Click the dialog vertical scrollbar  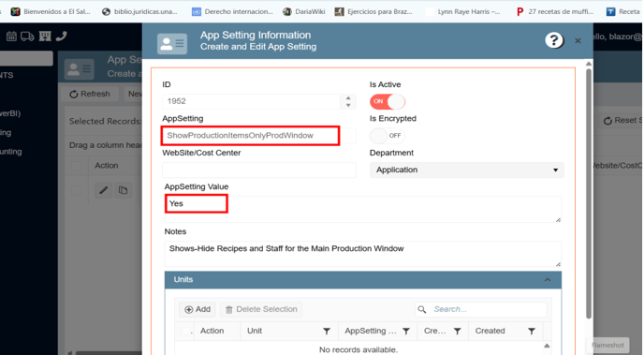589,193
